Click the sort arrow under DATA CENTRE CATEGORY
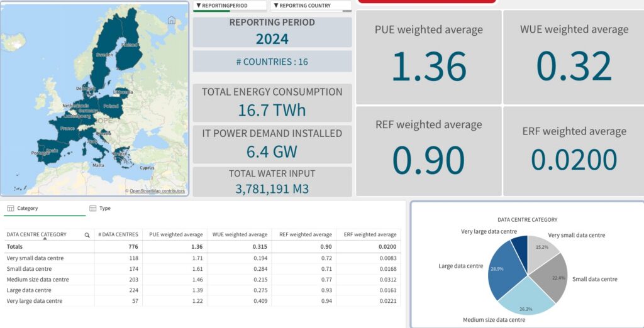Viewport: 644px width, 328px height. [x=44, y=239]
